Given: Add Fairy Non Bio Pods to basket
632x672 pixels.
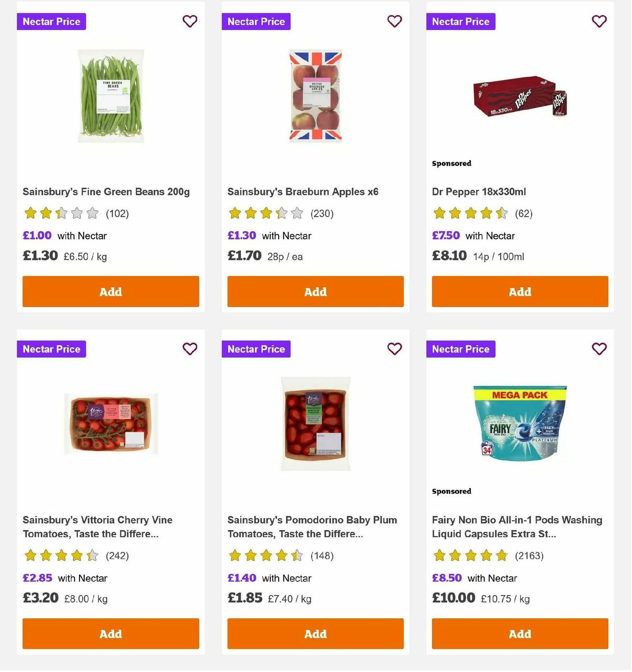Looking at the screenshot, I should coord(520,634).
